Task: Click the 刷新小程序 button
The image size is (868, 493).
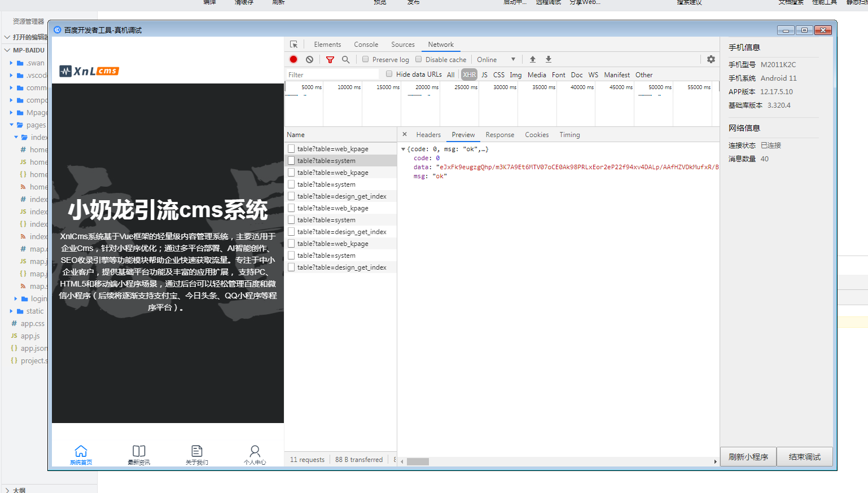Action: [748, 457]
